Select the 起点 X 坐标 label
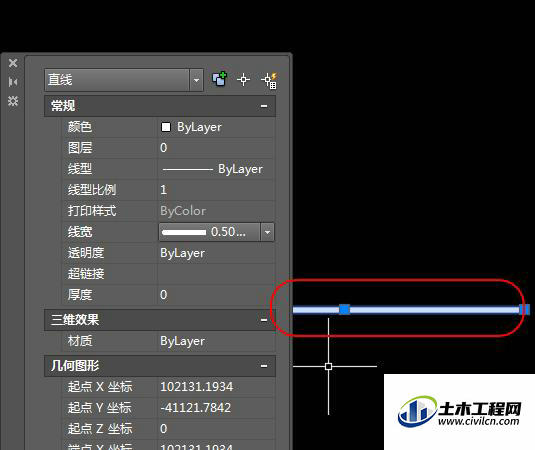This screenshot has height=450, width=535. (x=100, y=387)
